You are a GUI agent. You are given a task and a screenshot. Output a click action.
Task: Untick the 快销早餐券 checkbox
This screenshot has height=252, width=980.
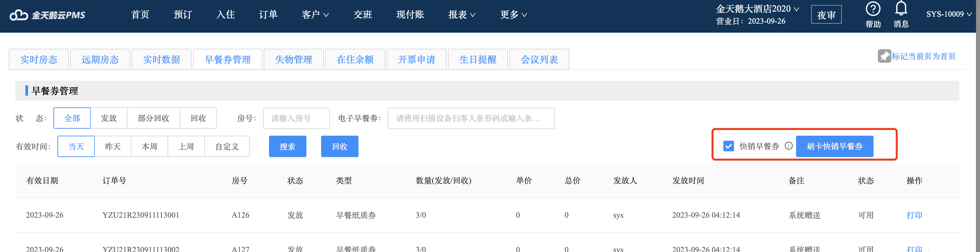[729, 146]
